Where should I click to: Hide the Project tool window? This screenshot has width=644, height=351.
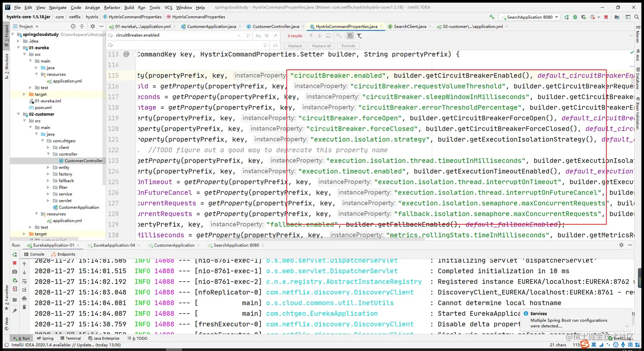pyautogui.click(x=101, y=26)
